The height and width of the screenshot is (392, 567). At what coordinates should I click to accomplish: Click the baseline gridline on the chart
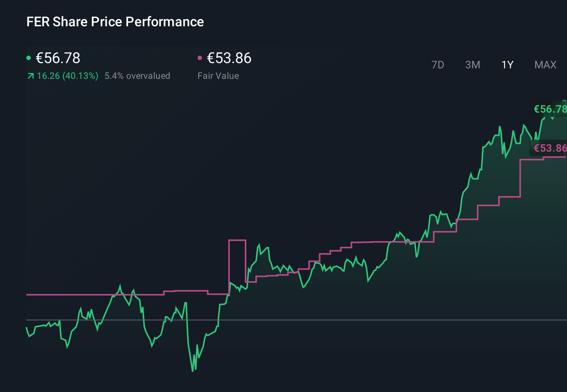click(x=263, y=320)
